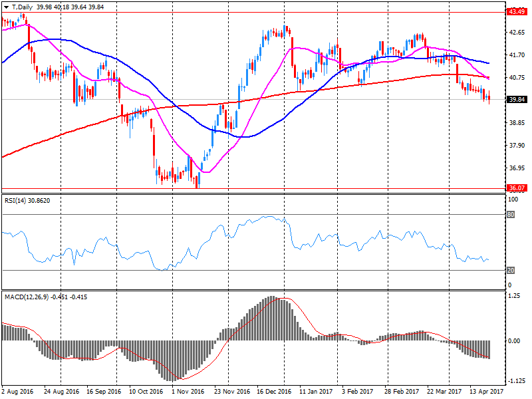Select the 23 Nov 2016 date label

click(x=232, y=391)
